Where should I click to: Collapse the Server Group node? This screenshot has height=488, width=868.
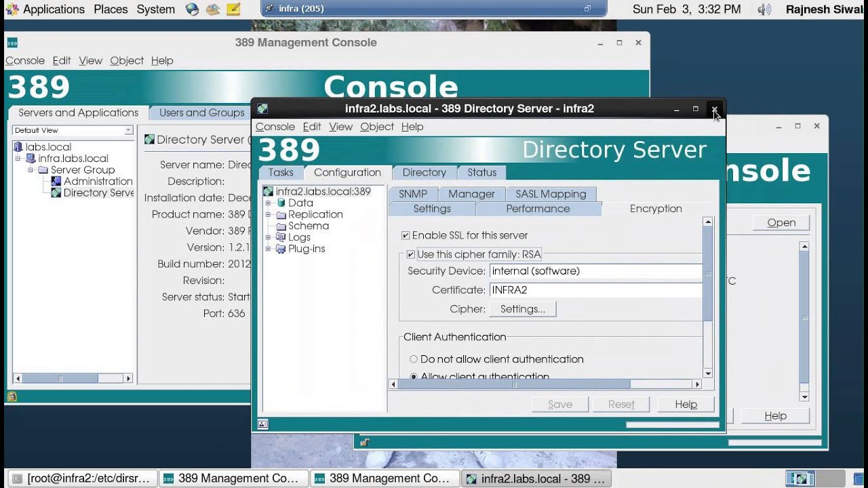click(x=31, y=169)
